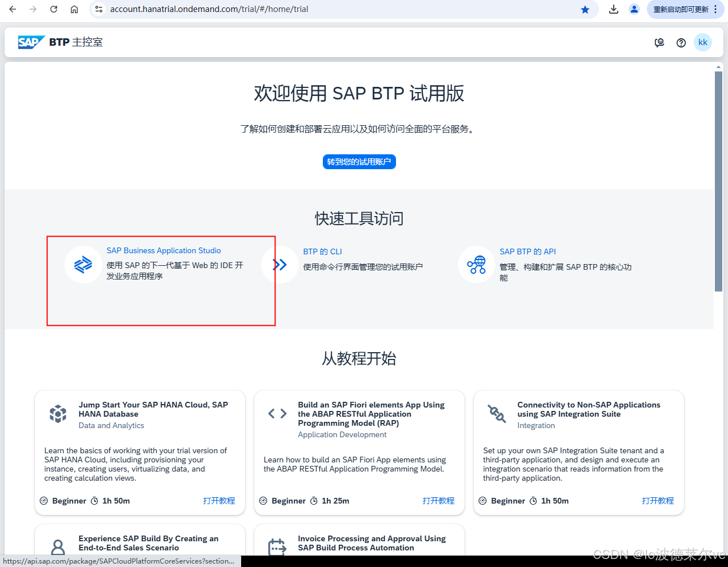Open Experience SAP Build tutorial title

click(149, 543)
